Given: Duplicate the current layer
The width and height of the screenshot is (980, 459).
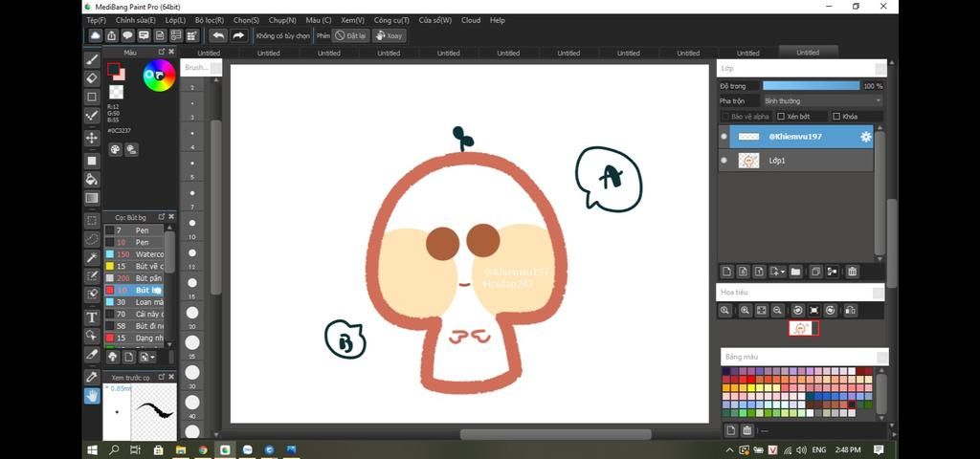Looking at the screenshot, I should pos(815,272).
